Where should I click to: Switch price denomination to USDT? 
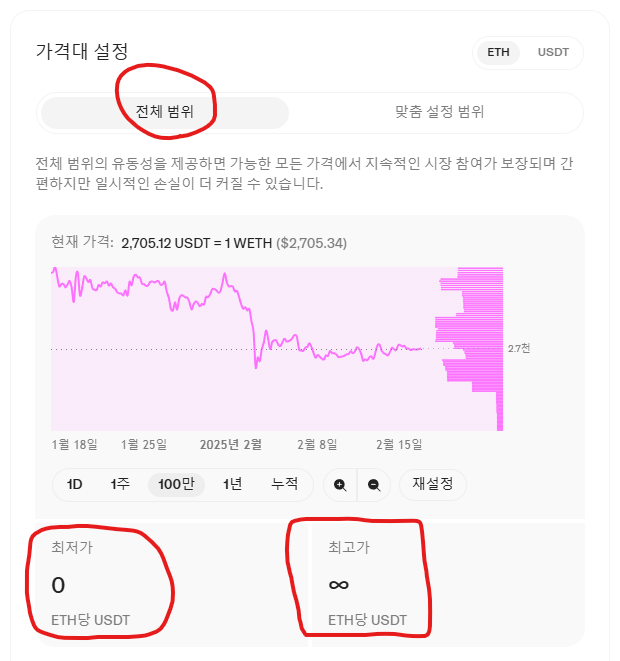(553, 53)
